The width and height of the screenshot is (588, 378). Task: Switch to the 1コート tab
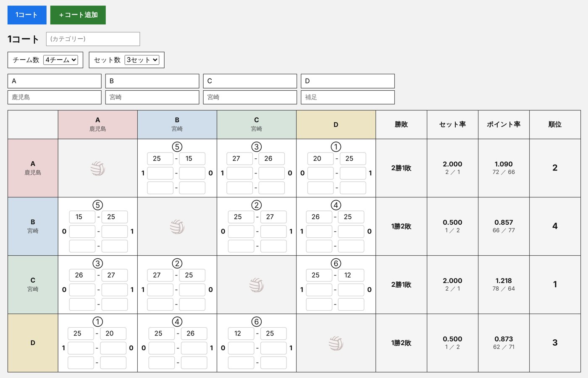point(27,15)
